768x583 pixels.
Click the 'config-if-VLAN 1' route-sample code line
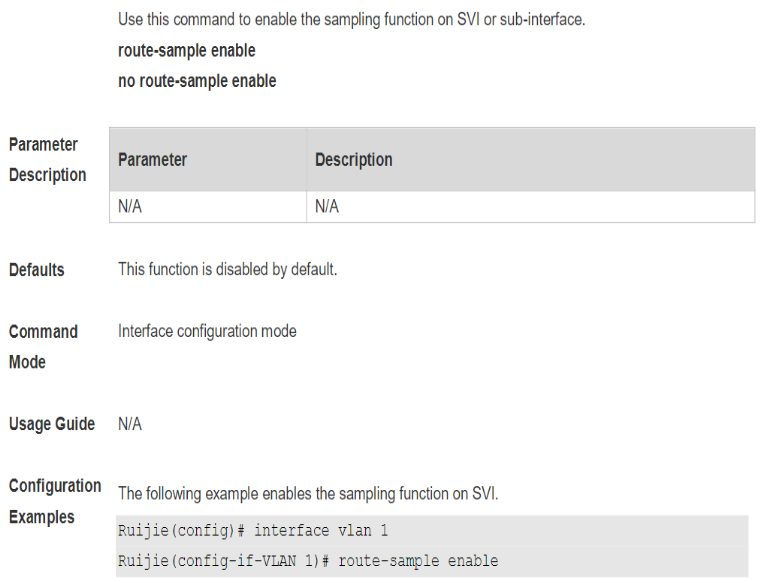click(432, 561)
